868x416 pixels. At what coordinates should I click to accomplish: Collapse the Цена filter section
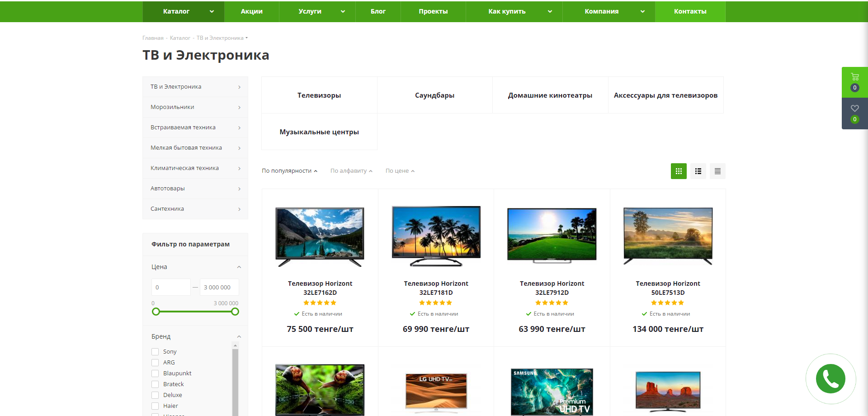(x=239, y=267)
